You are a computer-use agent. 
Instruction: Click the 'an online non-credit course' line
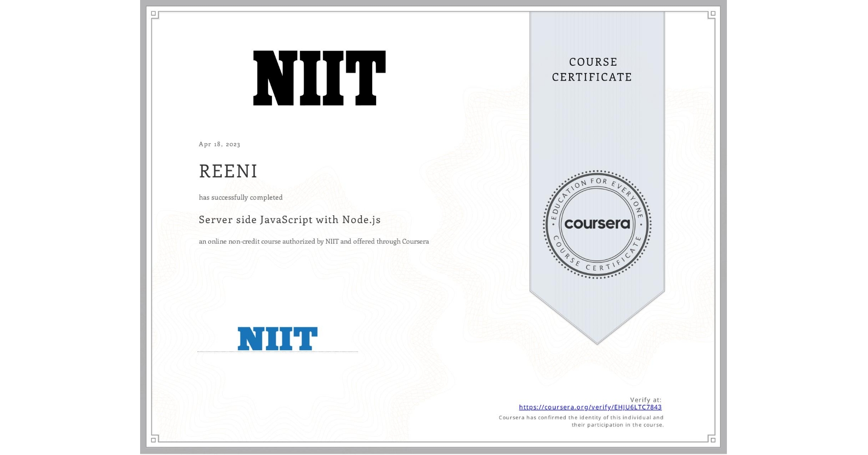coord(313,241)
